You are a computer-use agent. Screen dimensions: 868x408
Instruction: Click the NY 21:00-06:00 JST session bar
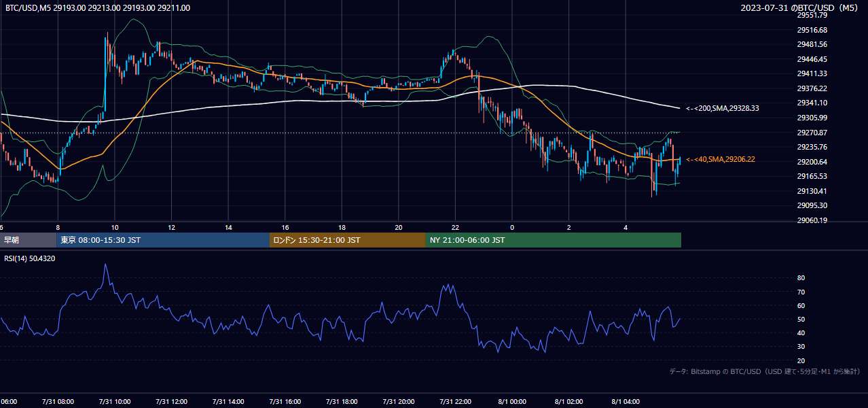[x=554, y=240]
